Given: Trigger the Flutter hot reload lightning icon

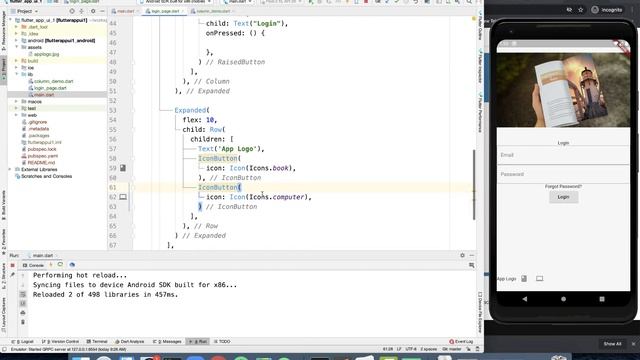Looking at the screenshot, I should click(x=51, y=265).
